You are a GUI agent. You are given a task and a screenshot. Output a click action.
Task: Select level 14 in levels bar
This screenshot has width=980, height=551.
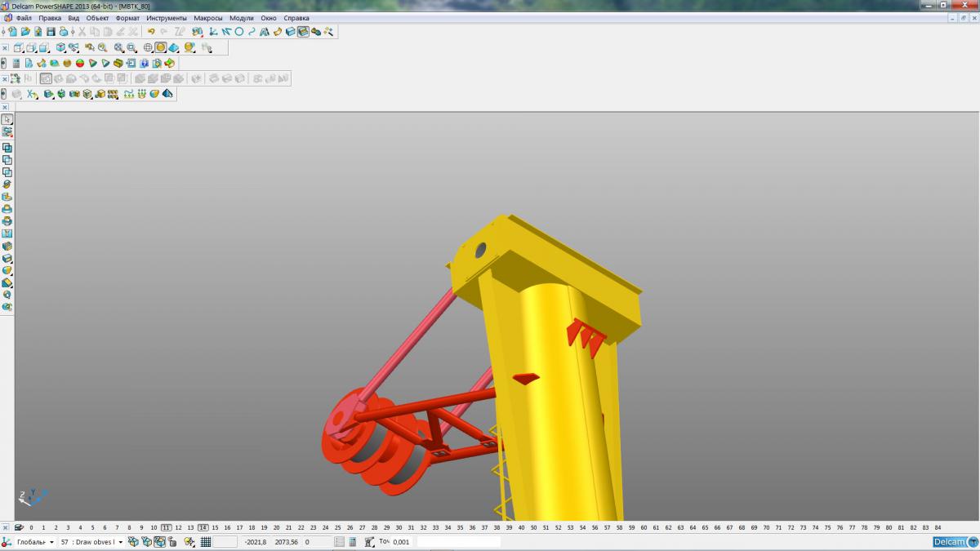point(203,527)
